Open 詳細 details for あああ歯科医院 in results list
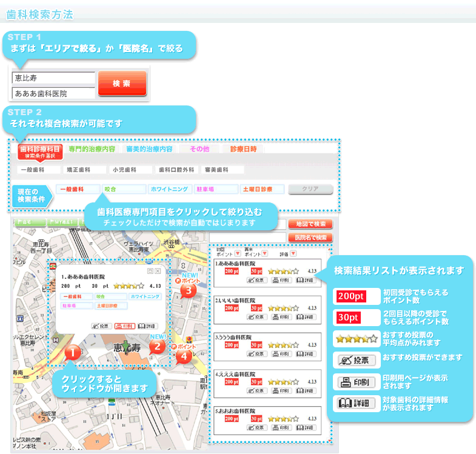 click(x=306, y=280)
